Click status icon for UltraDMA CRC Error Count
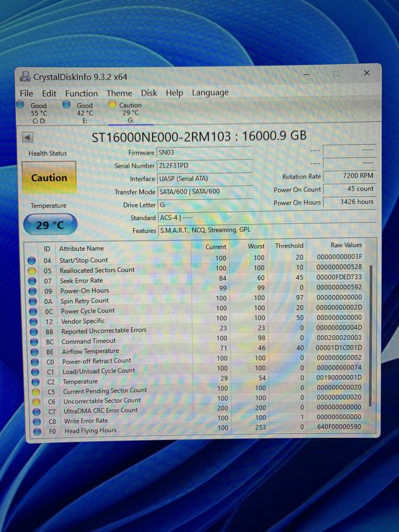 37,411
